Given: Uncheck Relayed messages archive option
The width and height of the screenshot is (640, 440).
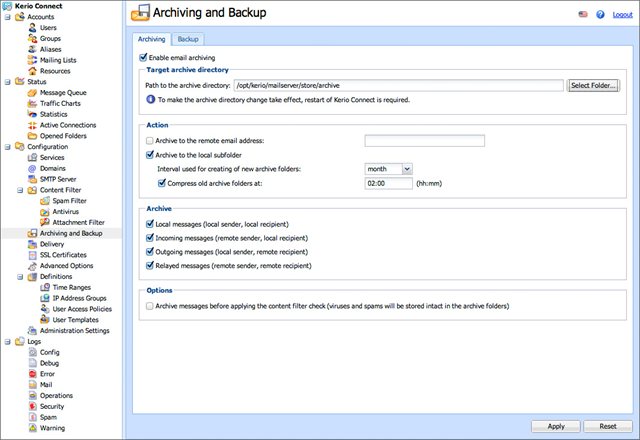Looking at the screenshot, I should (150, 266).
